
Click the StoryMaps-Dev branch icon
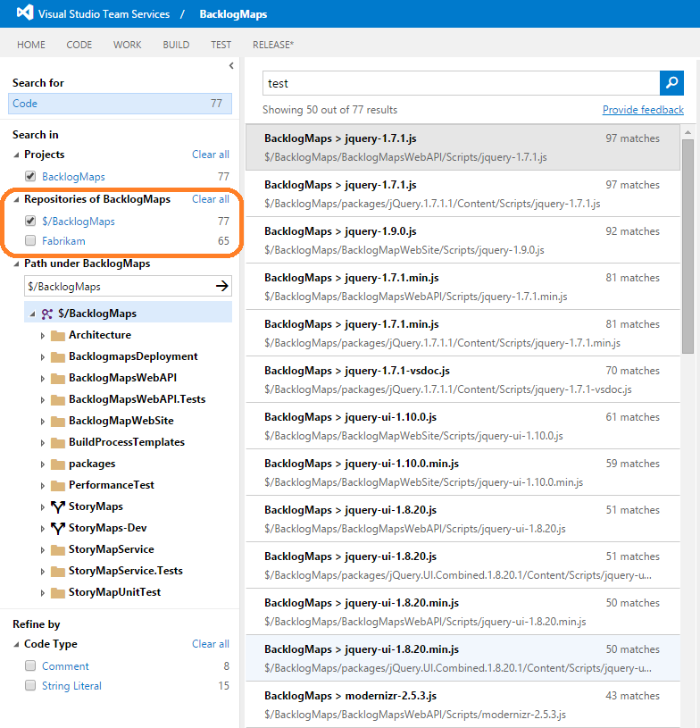point(57,528)
